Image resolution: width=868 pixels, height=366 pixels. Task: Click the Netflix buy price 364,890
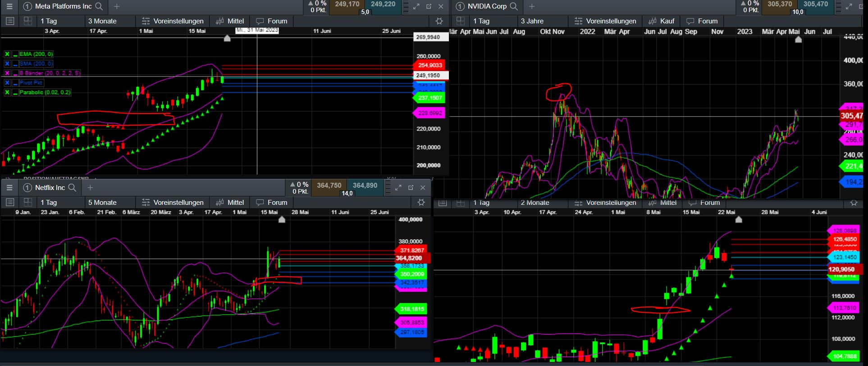pos(365,185)
